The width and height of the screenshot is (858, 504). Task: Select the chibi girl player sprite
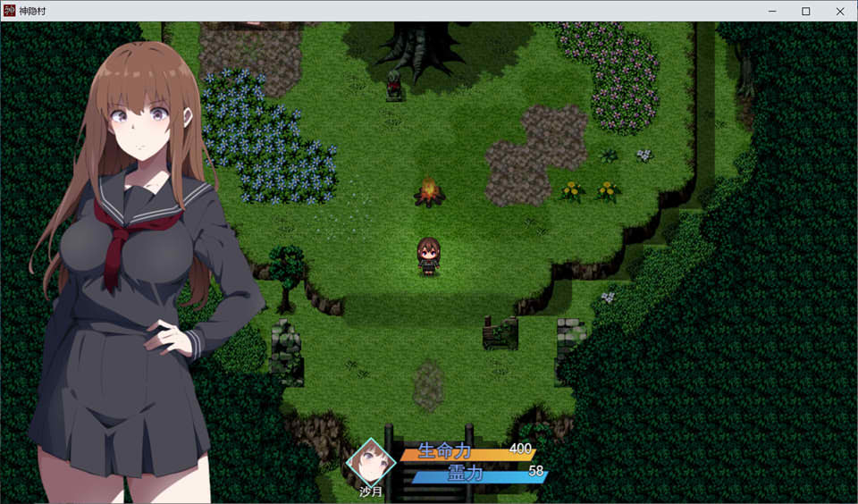[429, 256]
